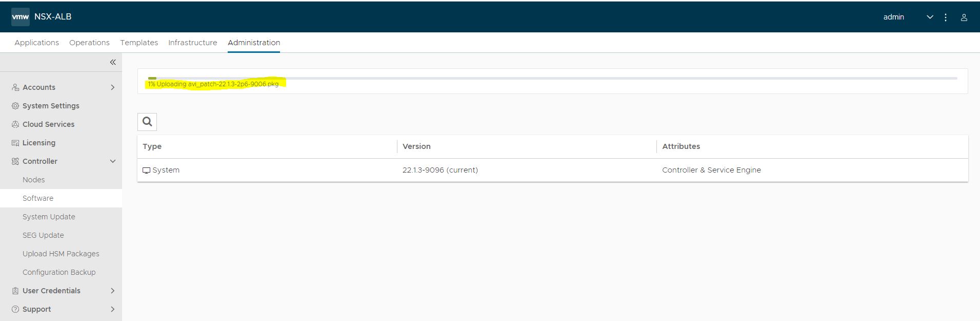Open Upload HSM Packages

pyautogui.click(x=61, y=254)
